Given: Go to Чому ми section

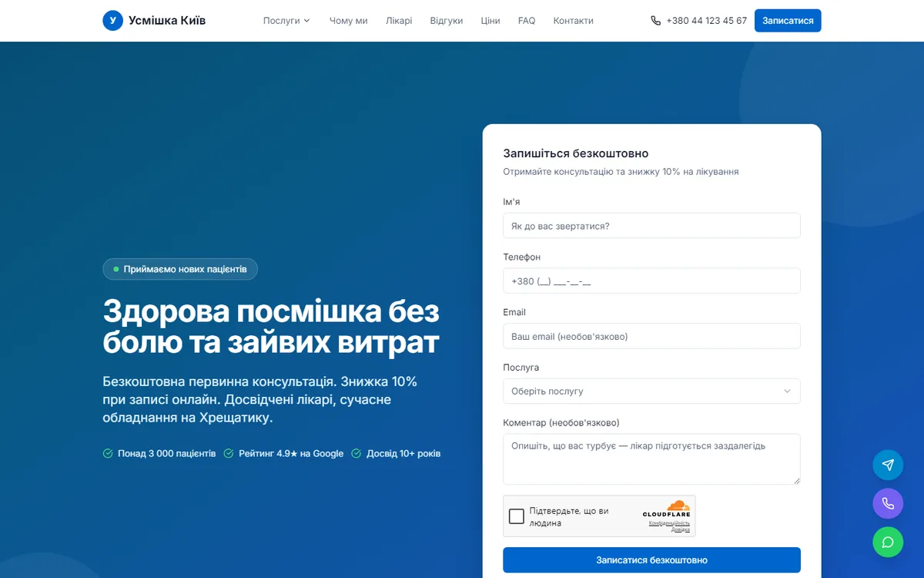Looking at the screenshot, I should point(348,21).
